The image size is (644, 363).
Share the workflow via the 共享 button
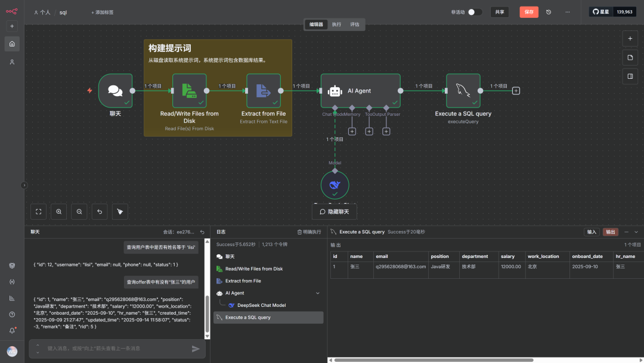(500, 11)
